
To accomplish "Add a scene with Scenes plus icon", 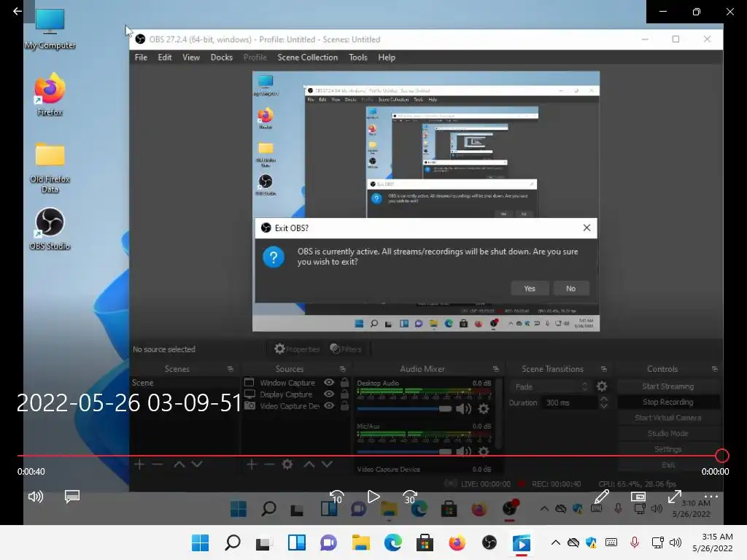I will point(139,464).
